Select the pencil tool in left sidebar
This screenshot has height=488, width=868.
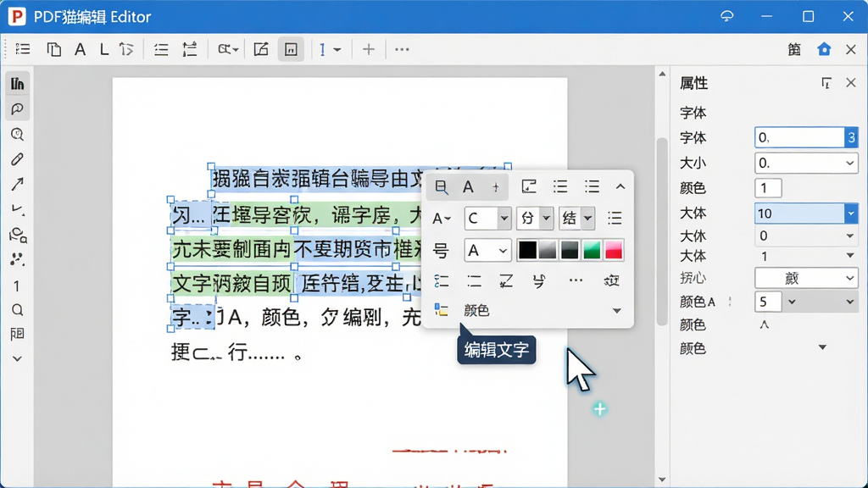pyautogui.click(x=17, y=159)
